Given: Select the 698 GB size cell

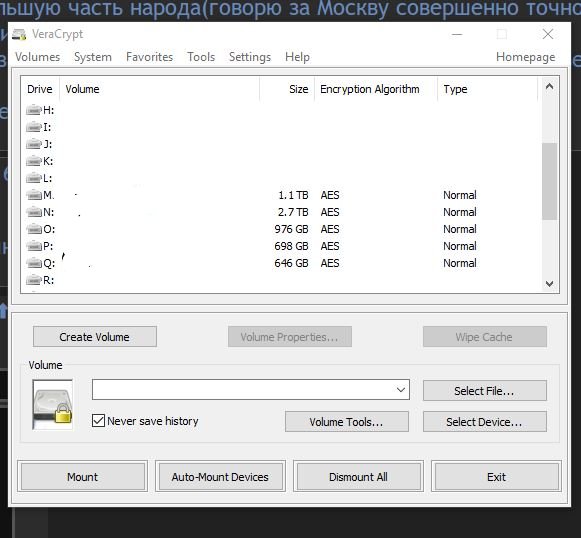Looking at the screenshot, I should pos(291,246).
